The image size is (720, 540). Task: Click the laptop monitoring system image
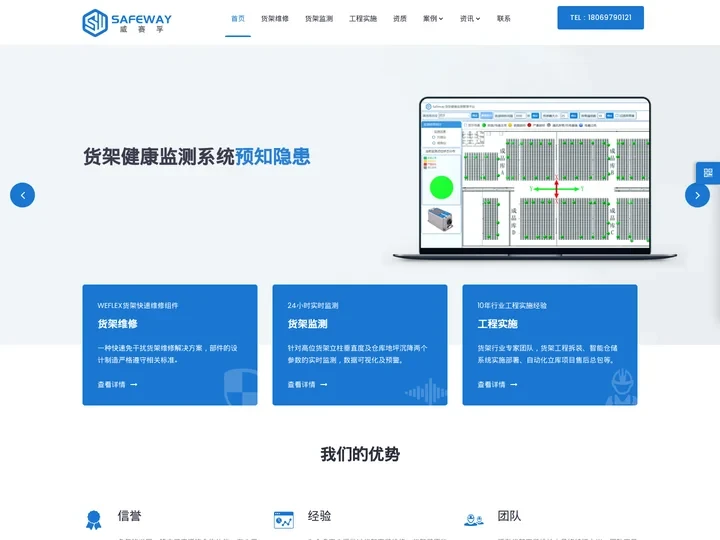click(535, 178)
